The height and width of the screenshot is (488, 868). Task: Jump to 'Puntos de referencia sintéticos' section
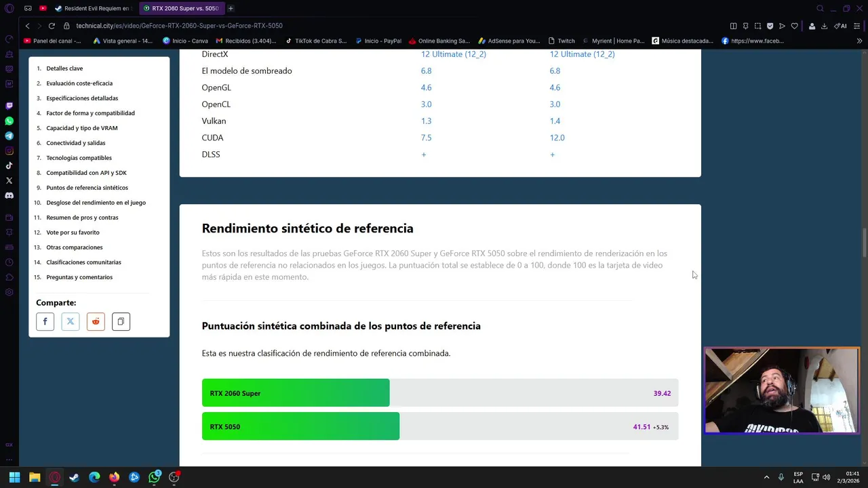87,188
